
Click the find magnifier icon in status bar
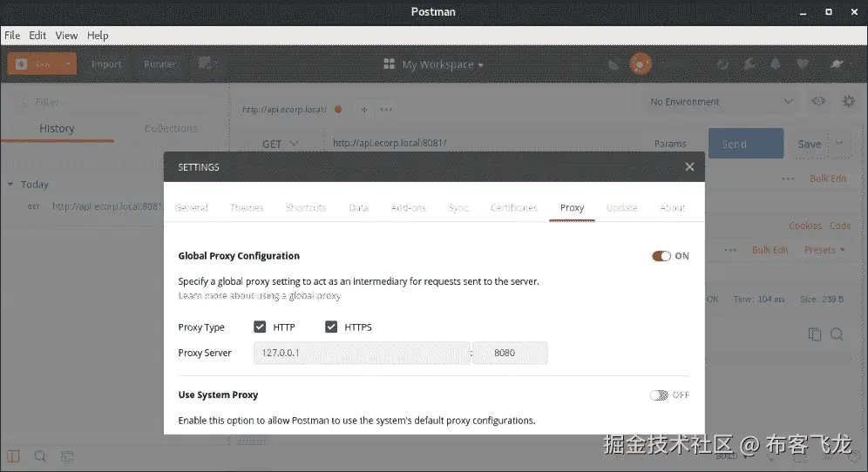[x=40, y=456]
